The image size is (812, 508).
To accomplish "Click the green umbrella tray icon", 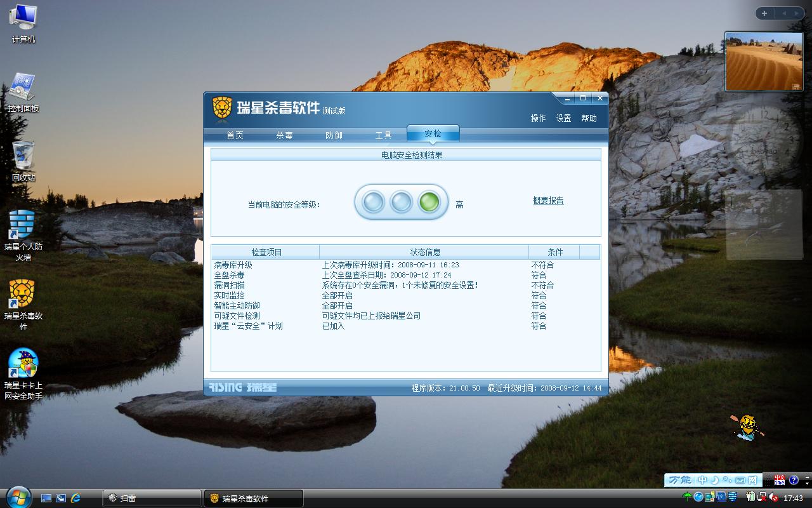I will [687, 497].
